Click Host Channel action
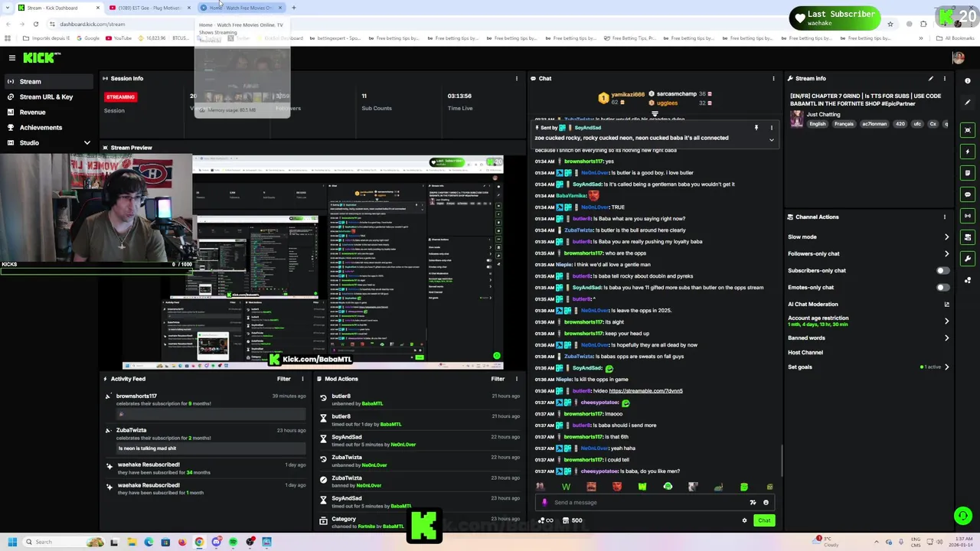Image resolution: width=980 pixels, height=551 pixels. click(805, 353)
